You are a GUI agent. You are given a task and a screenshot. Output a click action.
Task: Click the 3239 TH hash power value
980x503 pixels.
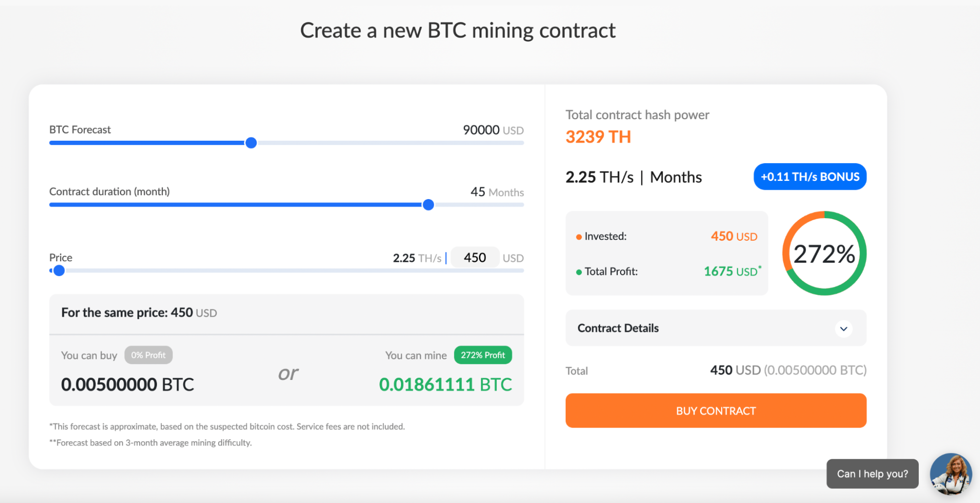pos(598,137)
